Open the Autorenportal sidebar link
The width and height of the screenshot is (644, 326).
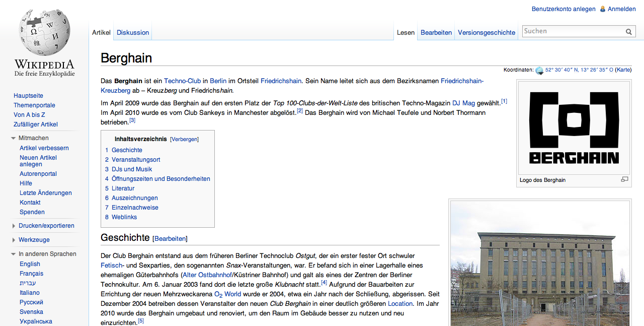pos(38,174)
